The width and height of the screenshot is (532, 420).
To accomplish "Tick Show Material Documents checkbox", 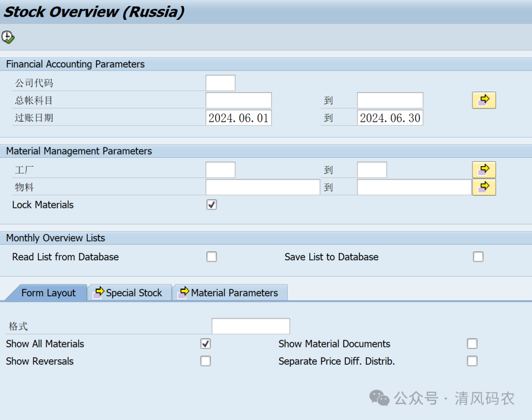I will pos(472,344).
